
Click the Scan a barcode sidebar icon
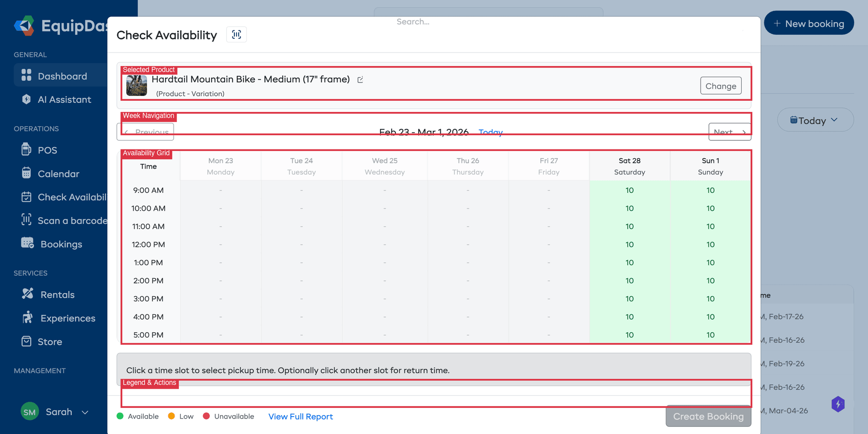click(27, 220)
